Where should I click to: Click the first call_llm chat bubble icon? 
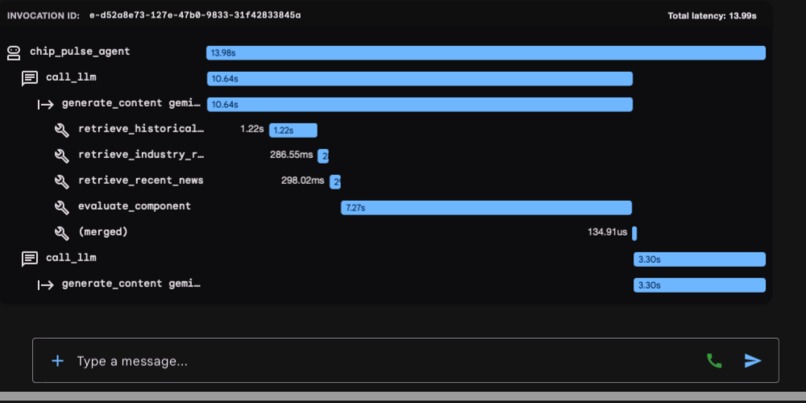tap(30, 79)
